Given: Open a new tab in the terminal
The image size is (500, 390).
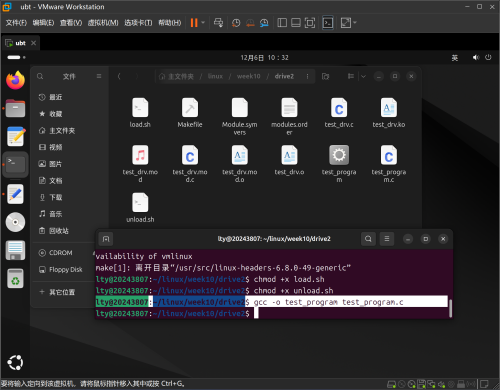Looking at the screenshot, I should (x=106, y=239).
